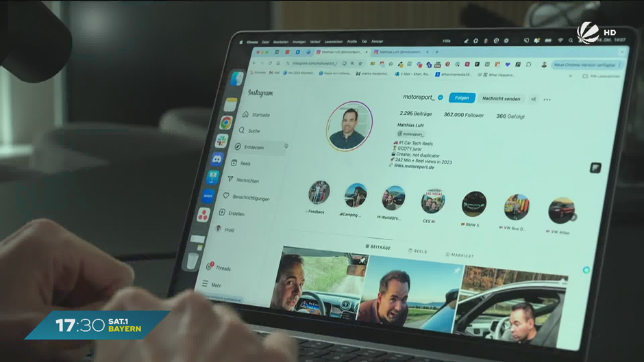Click 362.000 Follower count
The image size is (644, 362).
coord(464,115)
